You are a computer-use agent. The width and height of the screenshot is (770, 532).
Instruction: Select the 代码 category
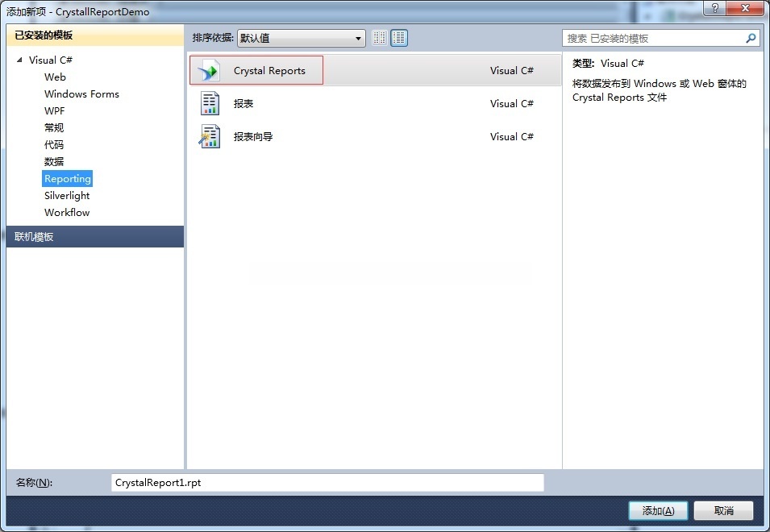(54, 145)
